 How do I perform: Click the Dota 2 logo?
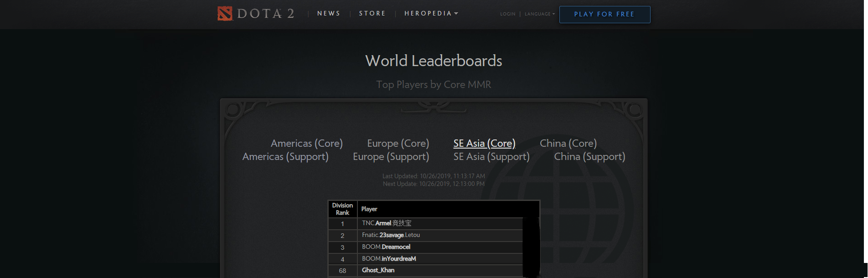[x=256, y=14]
